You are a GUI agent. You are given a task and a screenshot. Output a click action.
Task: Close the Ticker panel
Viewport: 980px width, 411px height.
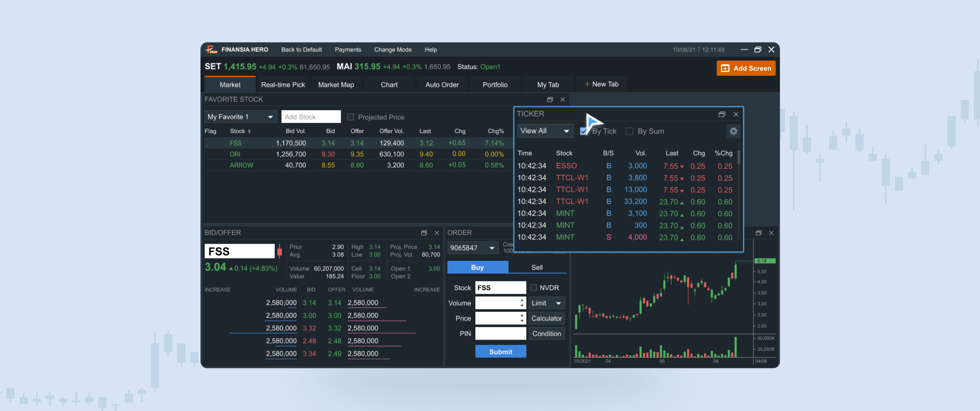tap(736, 114)
